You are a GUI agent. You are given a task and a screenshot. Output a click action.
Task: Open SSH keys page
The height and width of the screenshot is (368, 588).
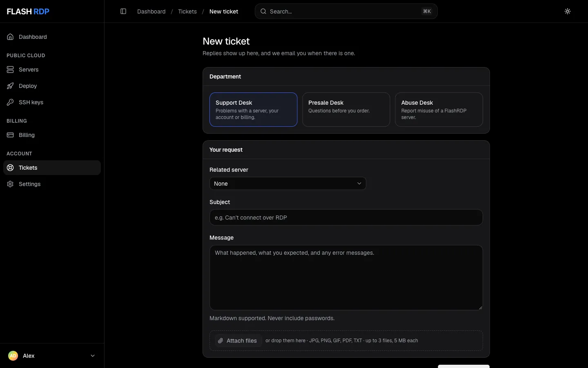[x=52, y=102]
